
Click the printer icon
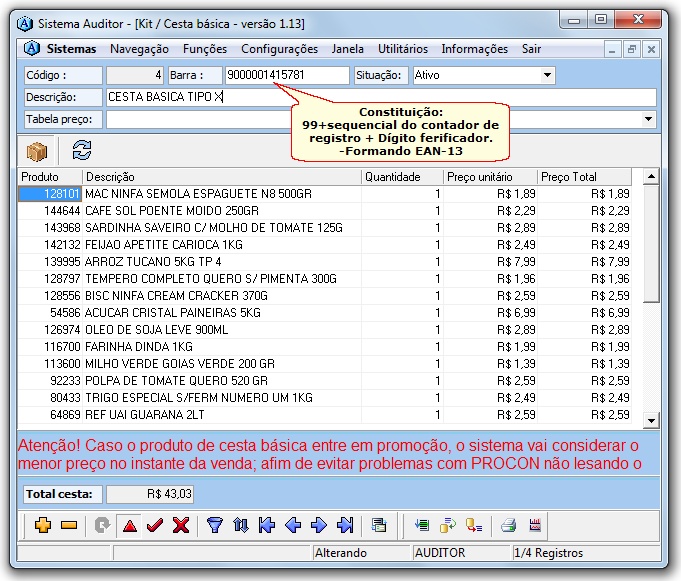coord(508,525)
